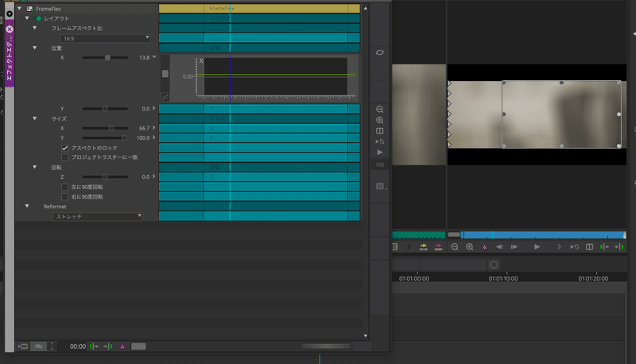Viewport: 636px width, 364px height.
Task: Click the monitor toolbar dual split icon
Action: click(589, 247)
